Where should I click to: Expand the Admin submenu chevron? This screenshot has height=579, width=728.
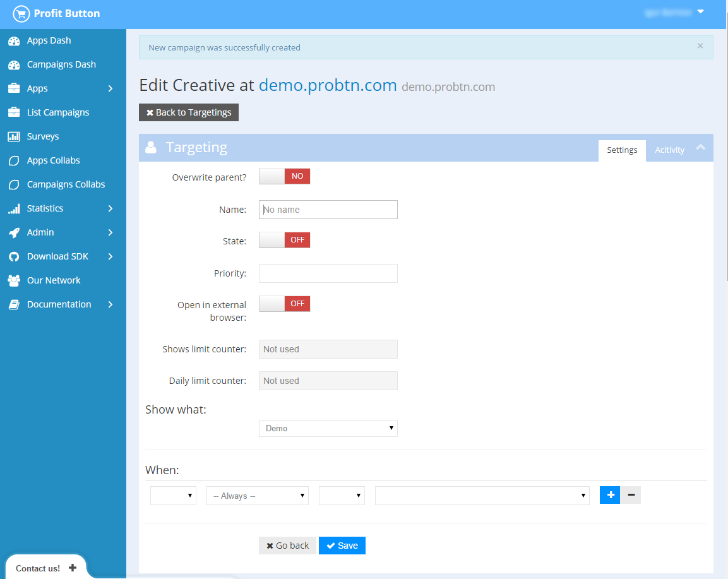110,232
